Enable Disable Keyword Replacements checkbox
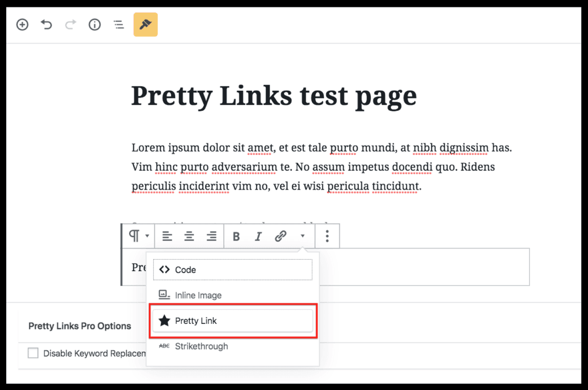Screen dimensions: 588x390 pyautogui.click(x=33, y=353)
